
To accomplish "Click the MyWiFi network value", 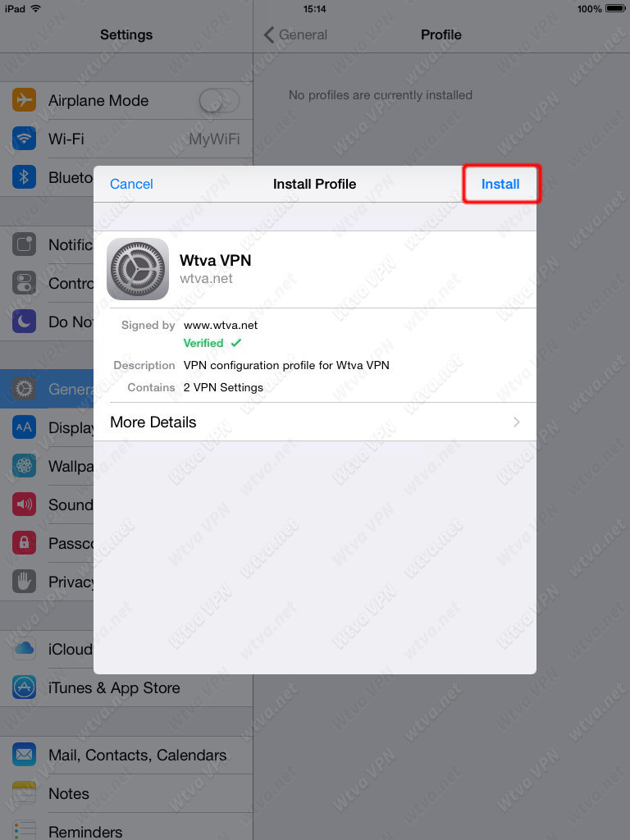I will coord(214,139).
